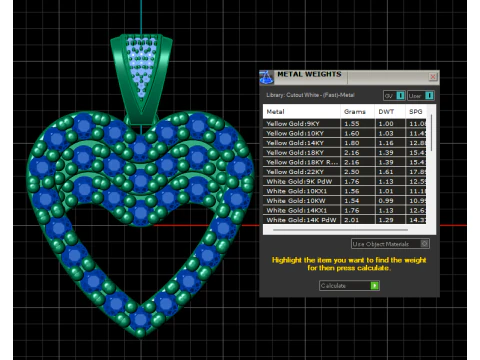Click the 0.99 DWT value for 10KW
Viewport: 480px width, 360px height.
pyautogui.click(x=386, y=201)
